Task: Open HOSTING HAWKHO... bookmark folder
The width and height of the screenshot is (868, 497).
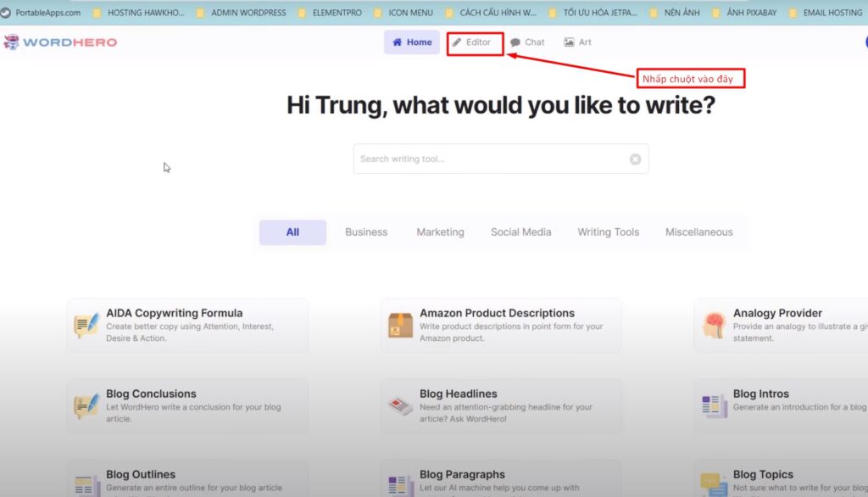Action: pyautogui.click(x=139, y=12)
